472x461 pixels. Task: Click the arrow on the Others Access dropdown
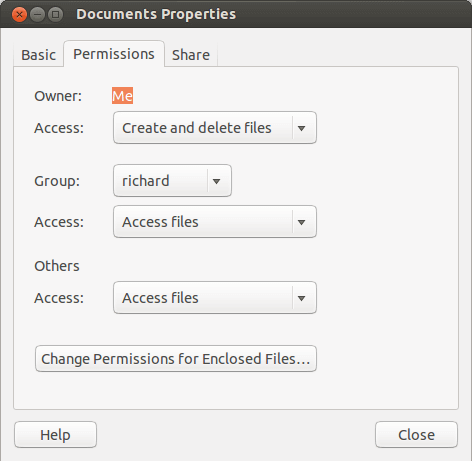point(301,298)
